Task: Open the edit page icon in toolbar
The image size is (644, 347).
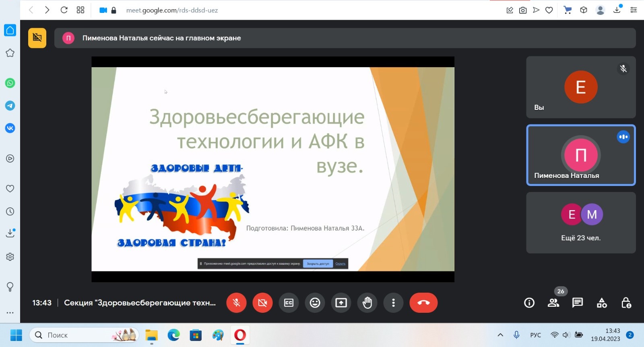Action: point(510,10)
